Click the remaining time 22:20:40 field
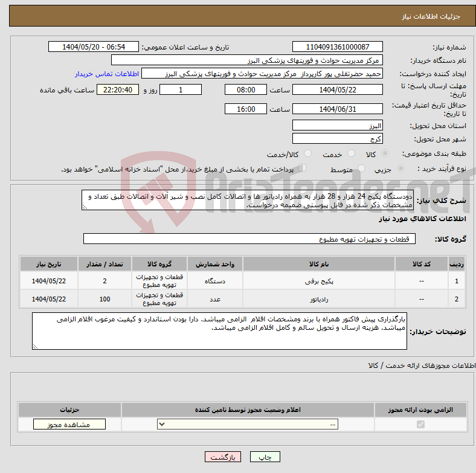 pyautogui.click(x=118, y=89)
